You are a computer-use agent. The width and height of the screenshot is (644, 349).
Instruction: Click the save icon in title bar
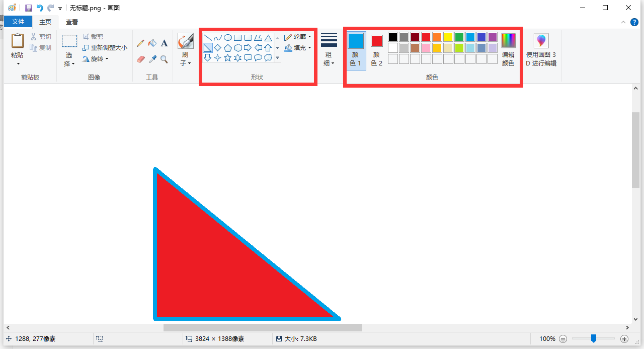coord(29,8)
